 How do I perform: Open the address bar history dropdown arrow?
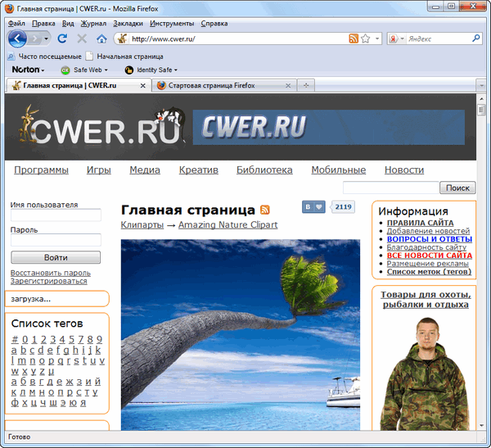(376, 38)
